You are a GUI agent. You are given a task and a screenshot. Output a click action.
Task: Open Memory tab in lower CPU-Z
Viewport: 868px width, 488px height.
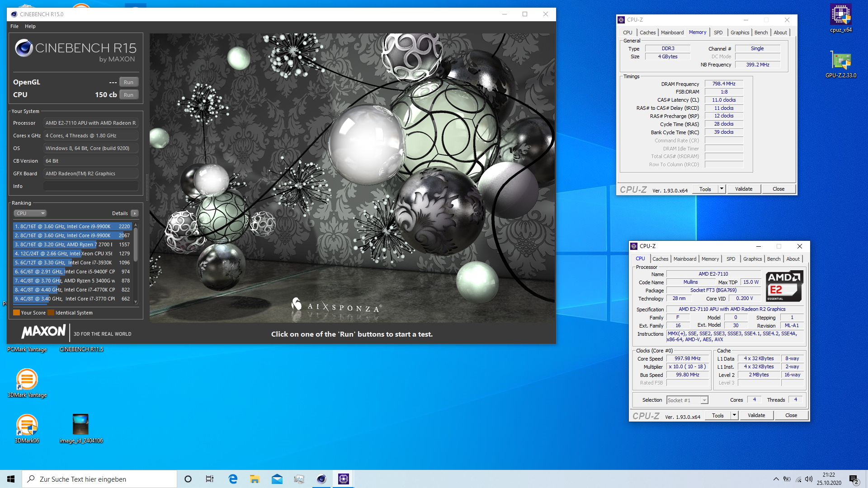click(x=710, y=259)
